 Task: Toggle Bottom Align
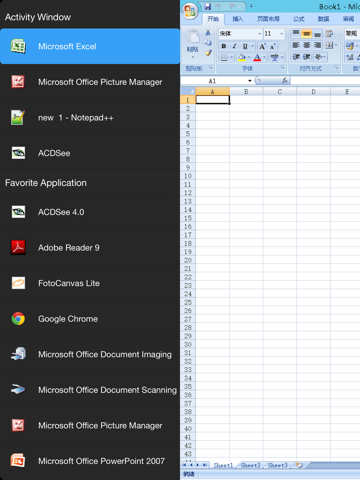coord(318,33)
